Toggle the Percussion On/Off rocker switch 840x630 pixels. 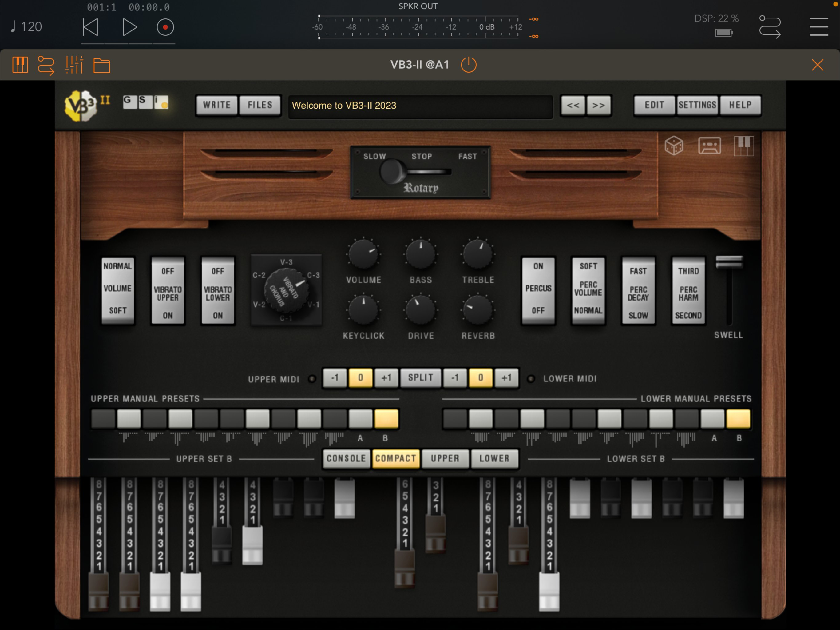pyautogui.click(x=538, y=291)
